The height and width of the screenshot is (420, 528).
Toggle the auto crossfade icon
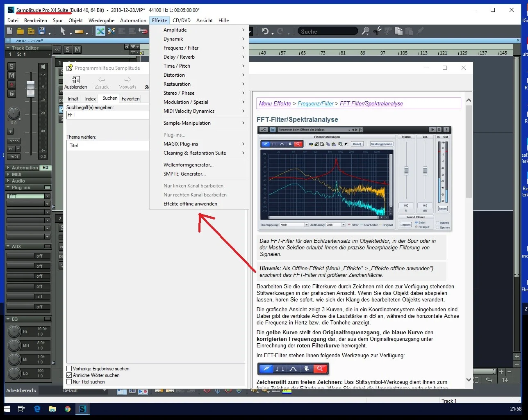(100, 31)
